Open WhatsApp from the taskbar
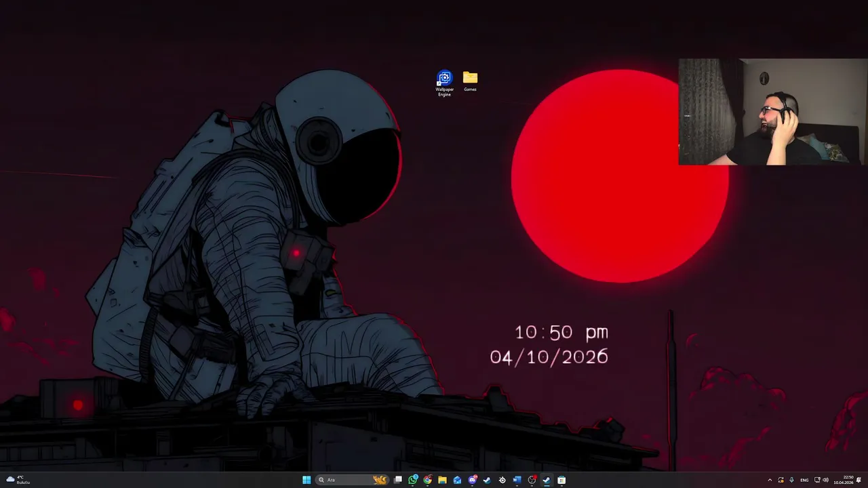The width and height of the screenshot is (868, 488). [413, 480]
